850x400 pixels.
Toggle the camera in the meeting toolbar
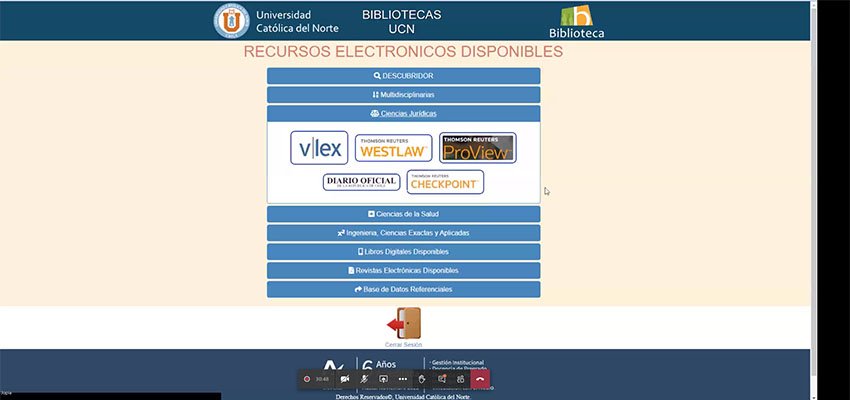345,379
